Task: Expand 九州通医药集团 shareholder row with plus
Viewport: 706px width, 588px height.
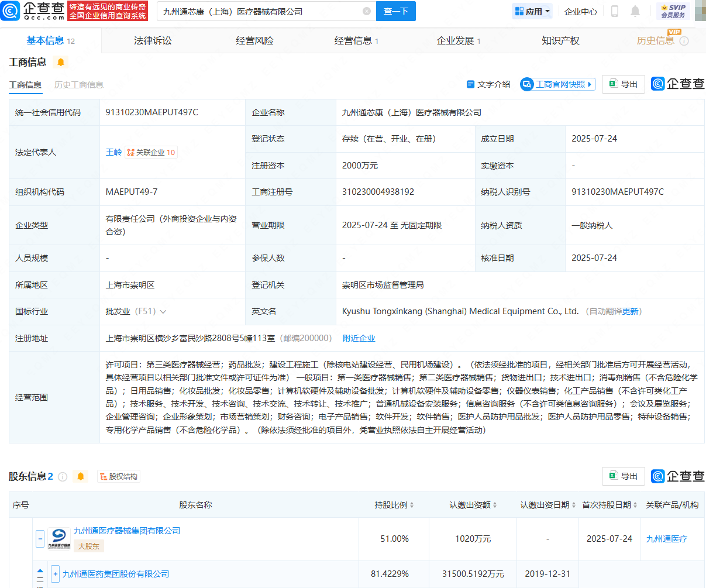Action: pyautogui.click(x=56, y=575)
